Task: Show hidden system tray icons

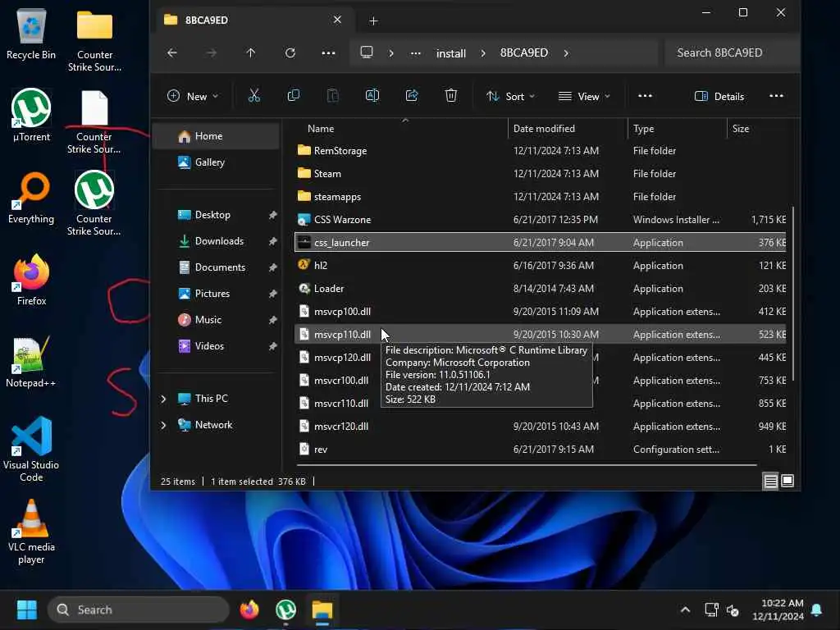Action: (x=685, y=609)
